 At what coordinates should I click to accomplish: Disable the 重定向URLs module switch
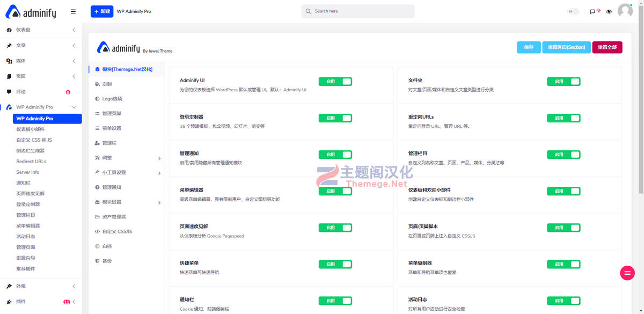[x=563, y=118]
